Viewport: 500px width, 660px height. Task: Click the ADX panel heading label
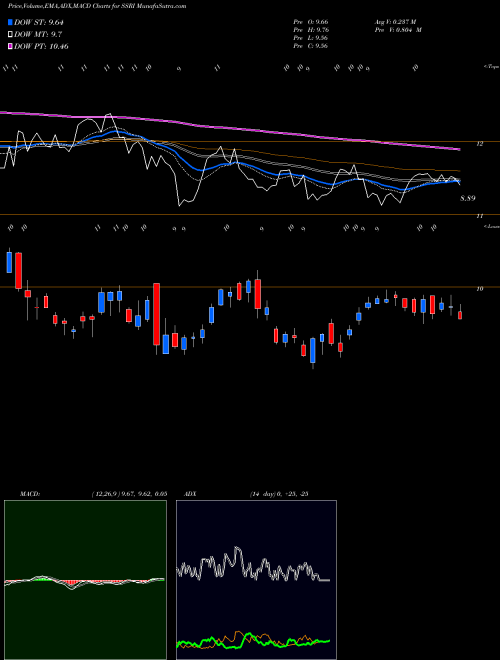tap(190, 494)
